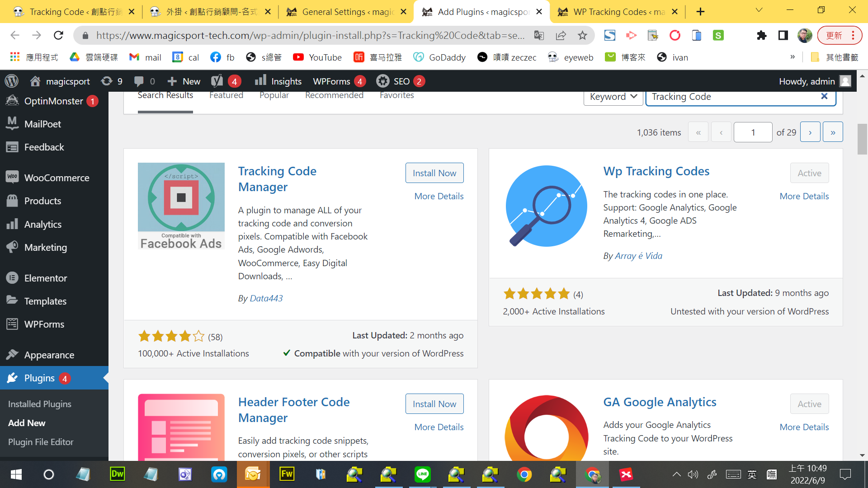Viewport: 868px width, 488px height.
Task: Install Tracking Code Manager plugin now
Action: [x=434, y=173]
